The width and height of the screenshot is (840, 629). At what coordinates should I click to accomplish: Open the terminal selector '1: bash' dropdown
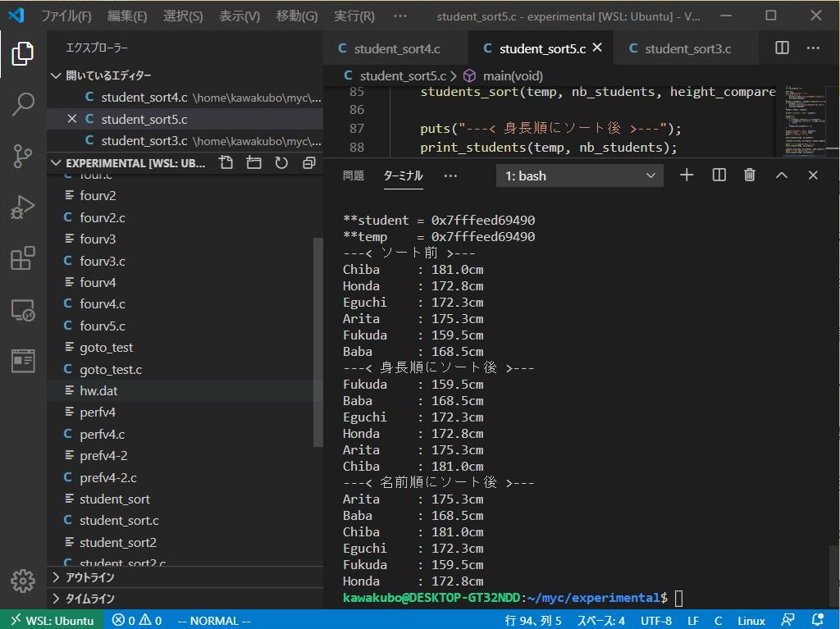[579, 175]
